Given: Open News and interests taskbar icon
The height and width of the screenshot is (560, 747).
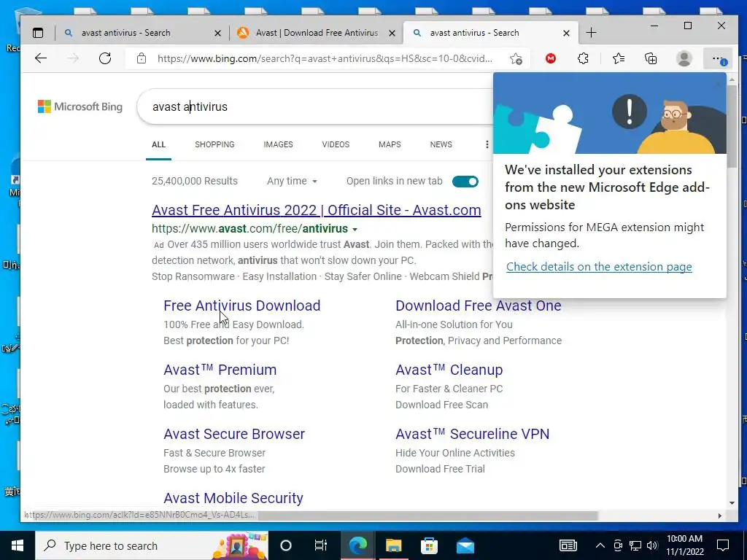Looking at the screenshot, I should [568, 545].
